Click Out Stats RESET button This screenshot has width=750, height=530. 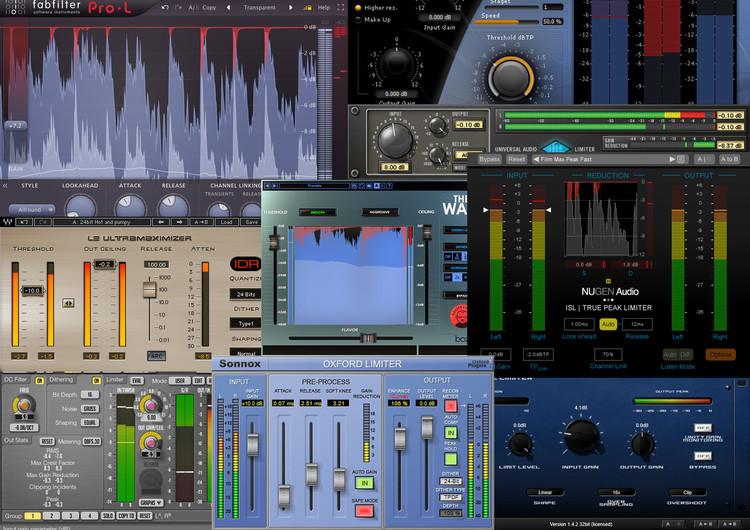click(47, 441)
